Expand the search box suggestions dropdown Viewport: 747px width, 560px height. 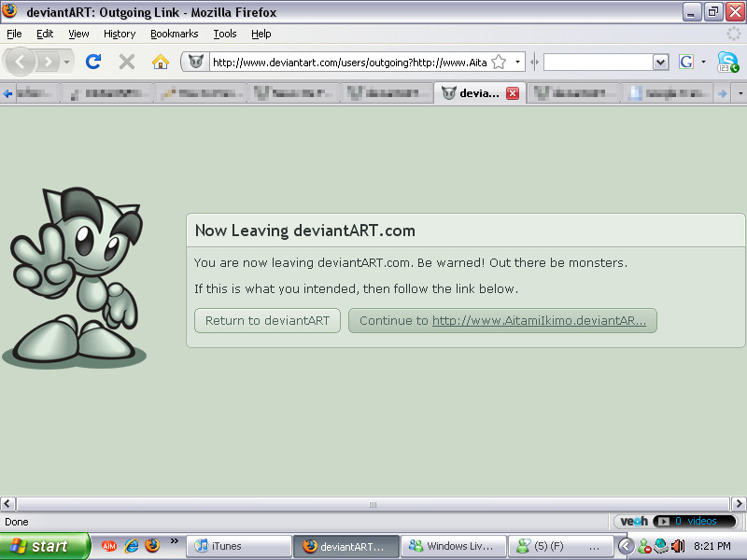660,62
